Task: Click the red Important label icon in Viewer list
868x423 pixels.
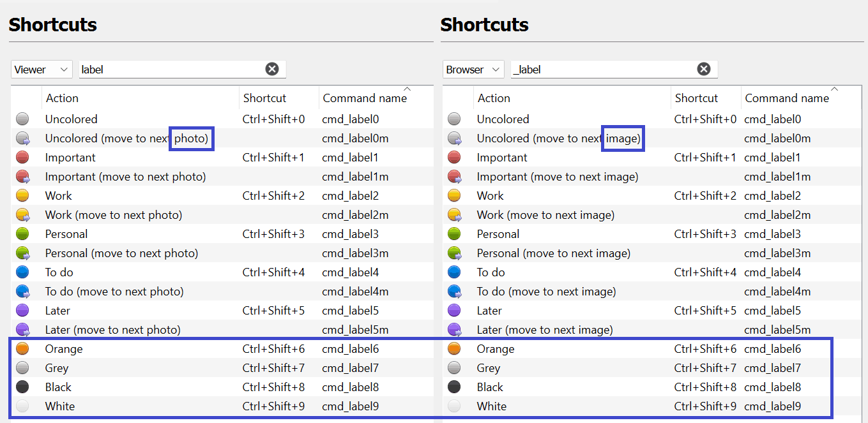Action: pos(22,158)
